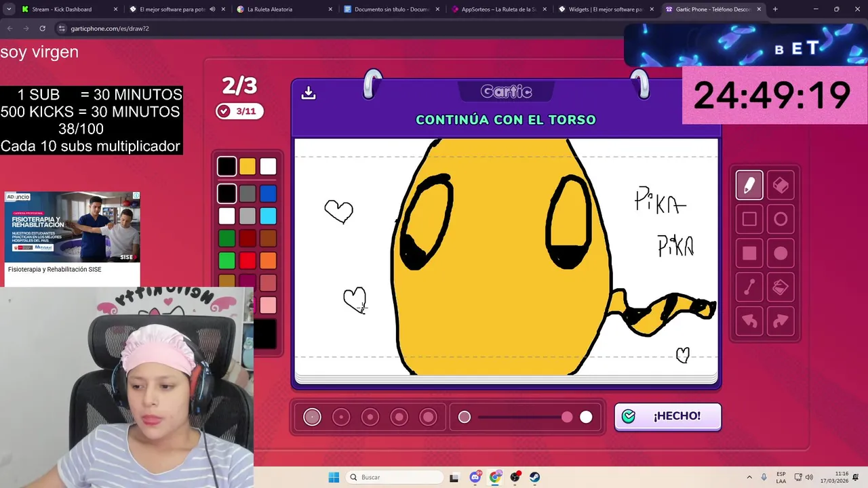868x488 pixels.
Task: Open the large current color picker box
Action: click(x=265, y=333)
